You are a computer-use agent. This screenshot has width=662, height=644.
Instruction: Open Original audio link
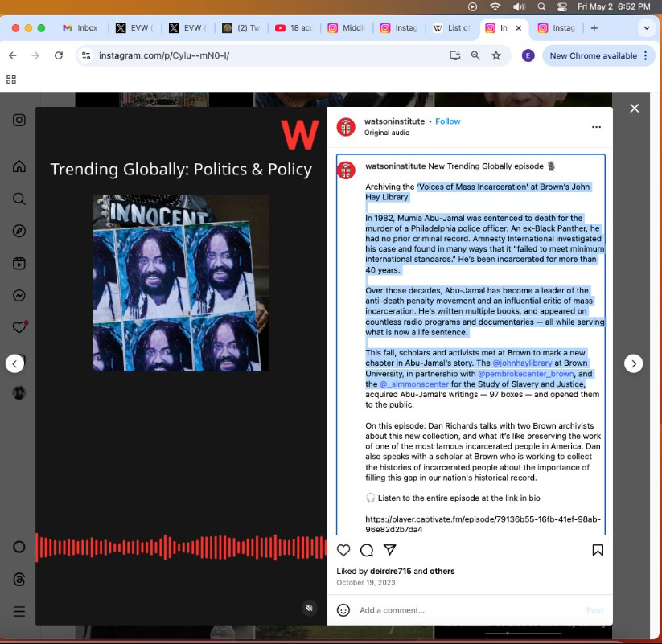(387, 133)
